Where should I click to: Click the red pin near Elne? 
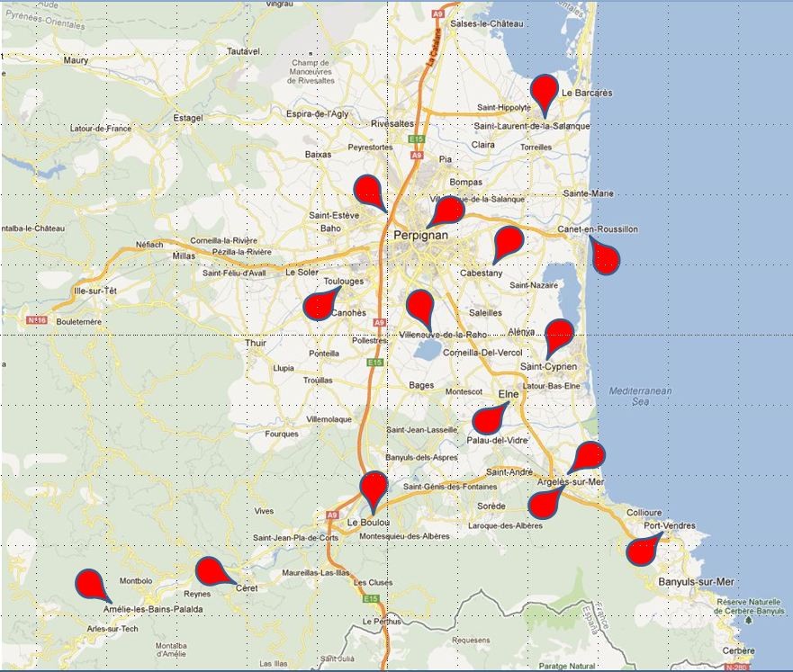pyautogui.click(x=488, y=419)
